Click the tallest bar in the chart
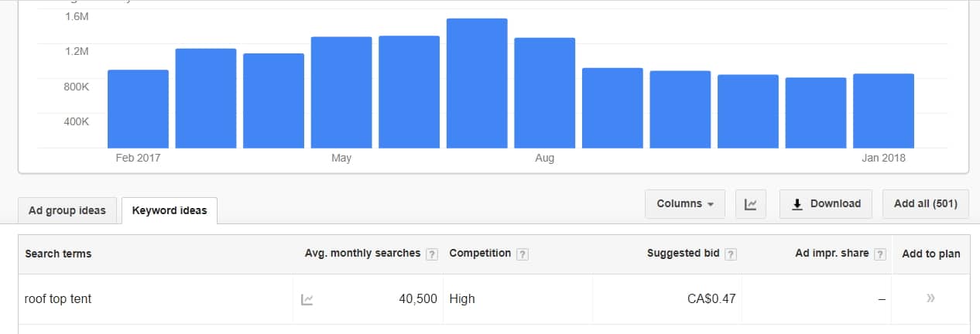This screenshot has height=334, width=980. [x=477, y=83]
